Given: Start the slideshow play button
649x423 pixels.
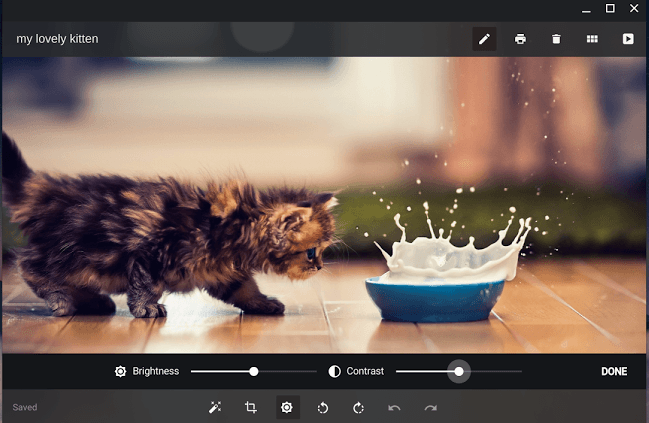Looking at the screenshot, I should (628, 39).
